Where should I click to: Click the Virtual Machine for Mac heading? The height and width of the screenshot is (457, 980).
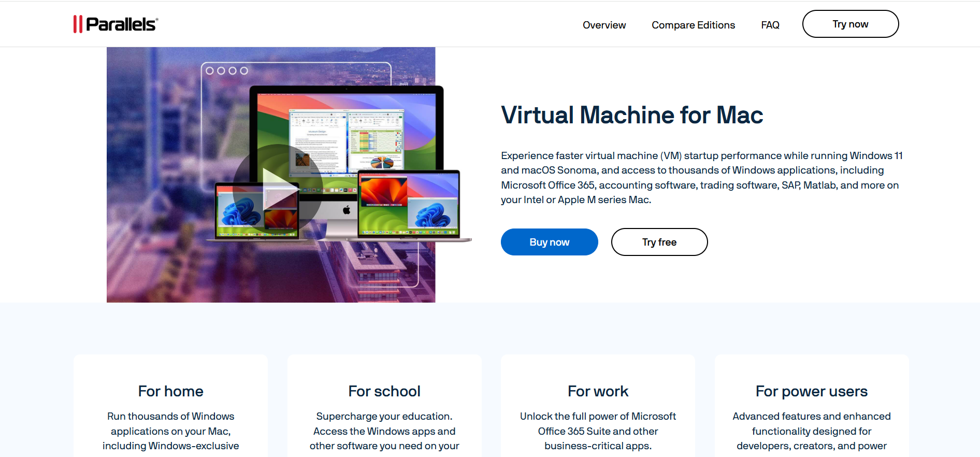632,115
